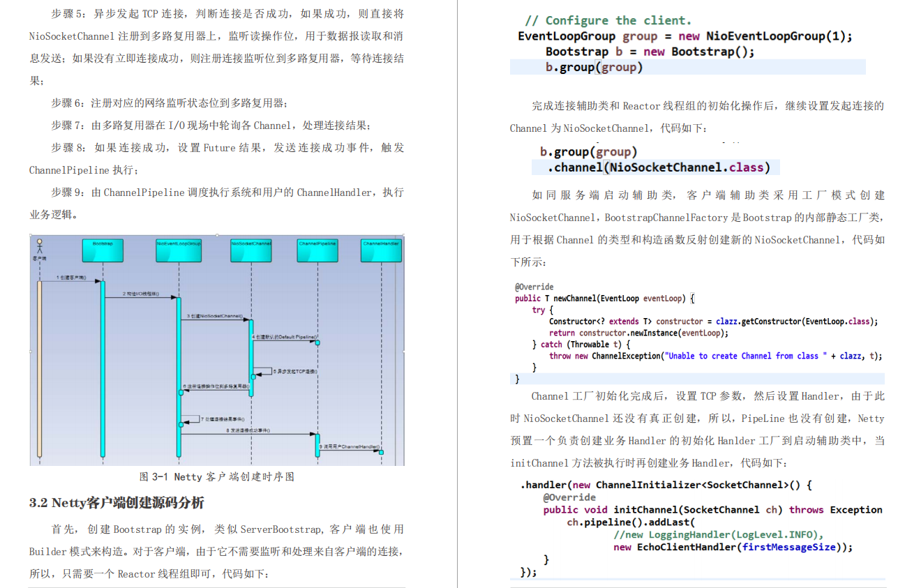
Task: Click code line "new EchoClientHandler(firstMessageSize));"
Action: pyautogui.click(x=733, y=548)
